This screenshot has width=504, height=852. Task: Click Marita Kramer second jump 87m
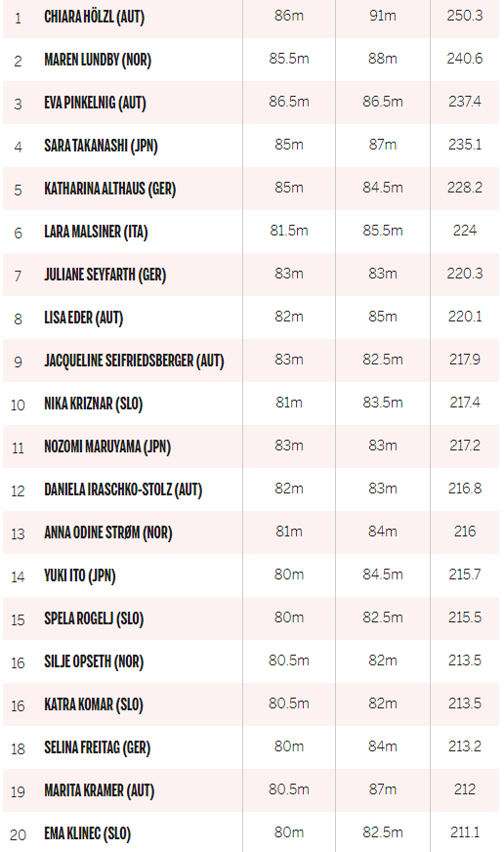point(383,788)
